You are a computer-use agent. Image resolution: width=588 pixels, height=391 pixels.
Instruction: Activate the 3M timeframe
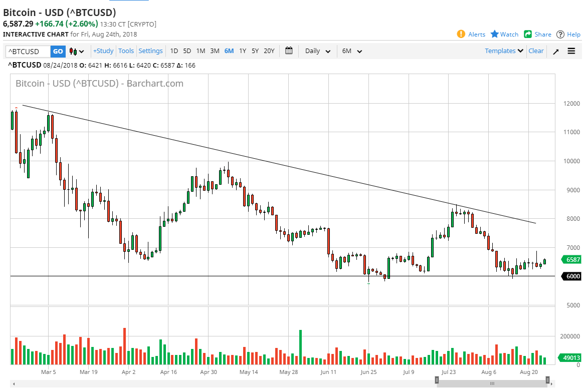215,51
